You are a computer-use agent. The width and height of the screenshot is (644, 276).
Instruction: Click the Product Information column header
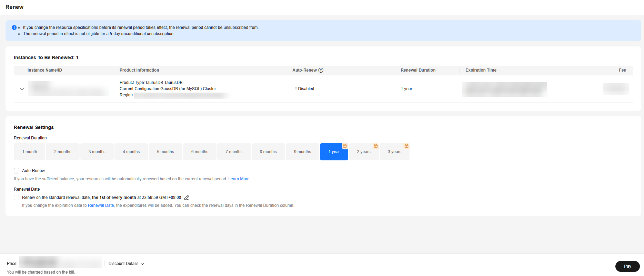pos(139,70)
